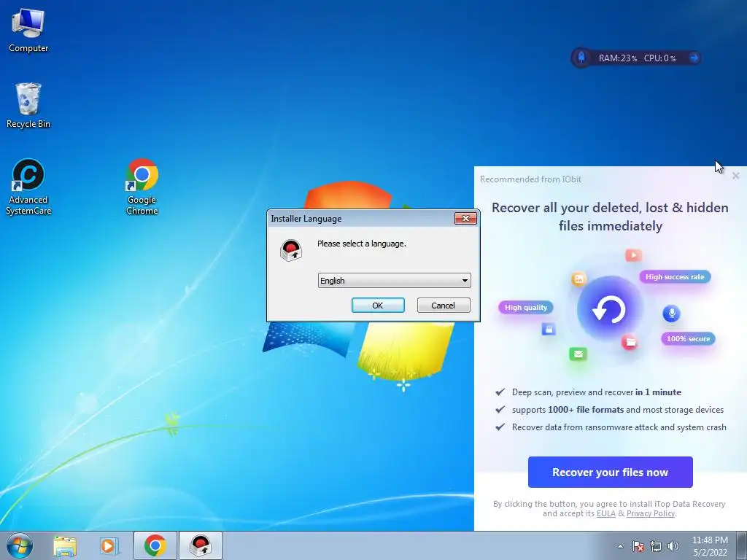Close the Installer Language window
The height and width of the screenshot is (560, 747).
click(465, 218)
